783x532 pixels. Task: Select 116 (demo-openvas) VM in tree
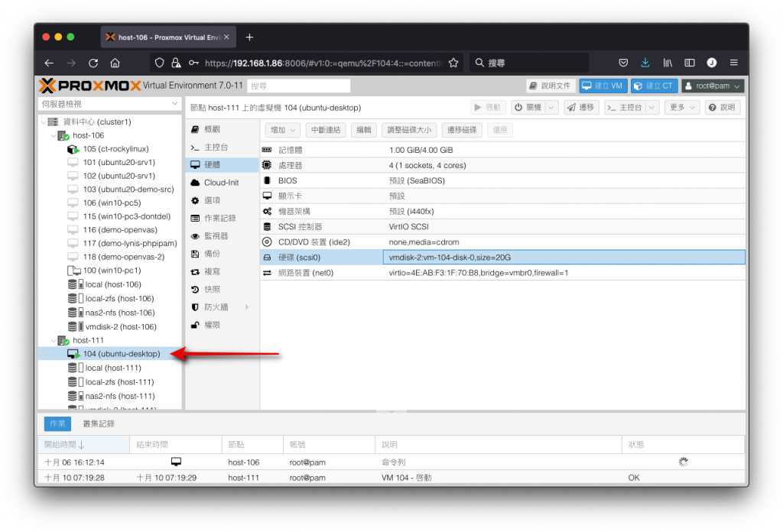120,229
